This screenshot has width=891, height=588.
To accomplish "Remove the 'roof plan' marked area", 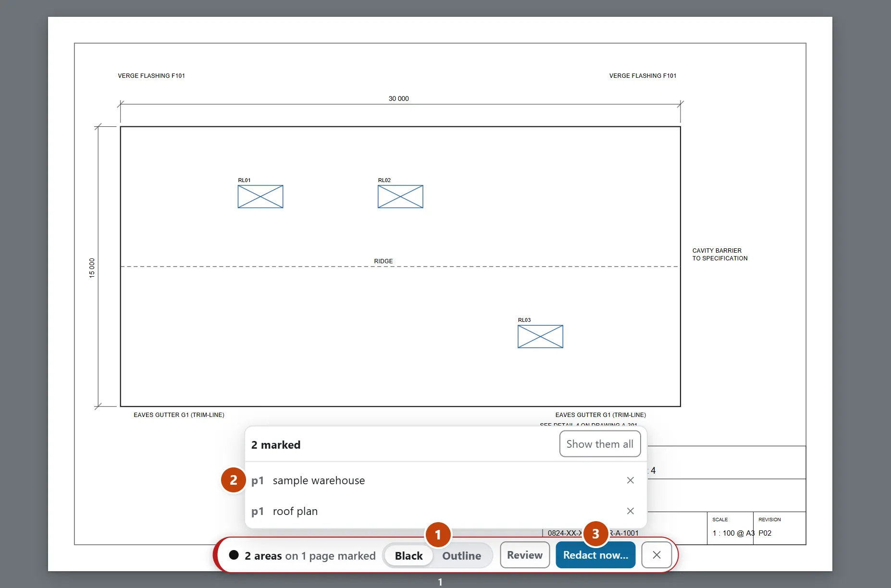I will [630, 511].
